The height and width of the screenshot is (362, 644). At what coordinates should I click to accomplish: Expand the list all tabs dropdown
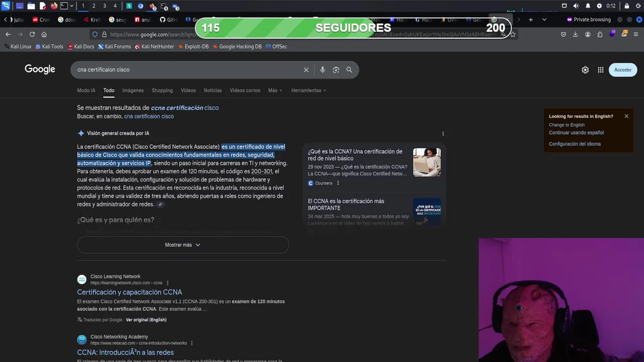click(x=544, y=20)
